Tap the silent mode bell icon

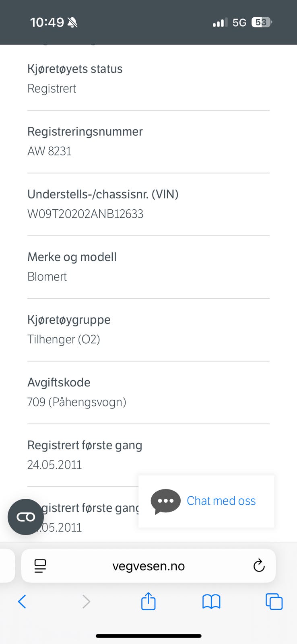(x=72, y=23)
